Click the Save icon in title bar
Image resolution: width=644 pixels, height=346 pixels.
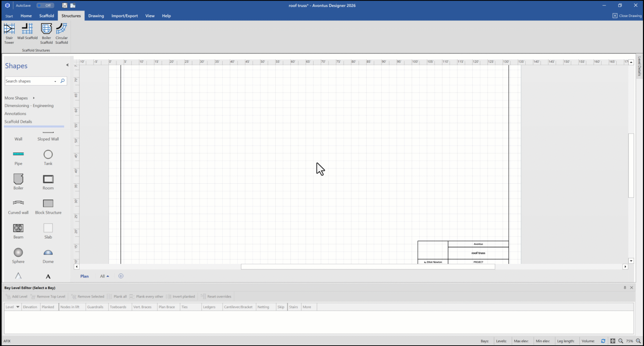[x=65, y=6]
